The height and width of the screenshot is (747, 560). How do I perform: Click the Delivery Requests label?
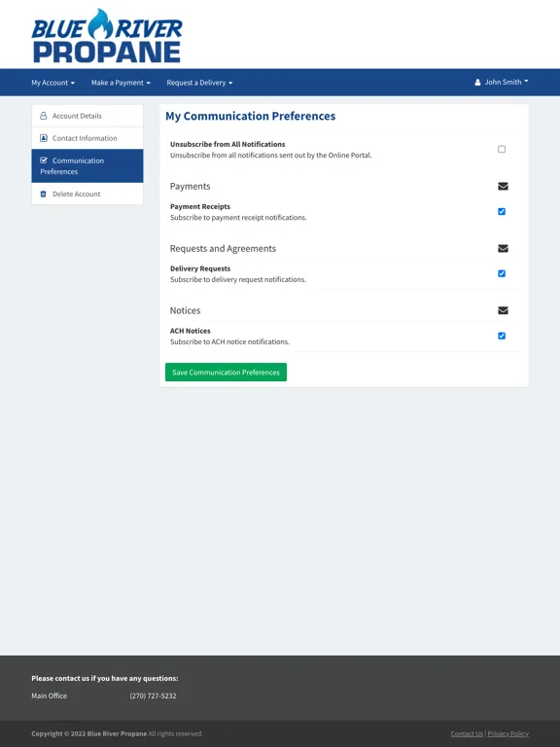(x=200, y=268)
